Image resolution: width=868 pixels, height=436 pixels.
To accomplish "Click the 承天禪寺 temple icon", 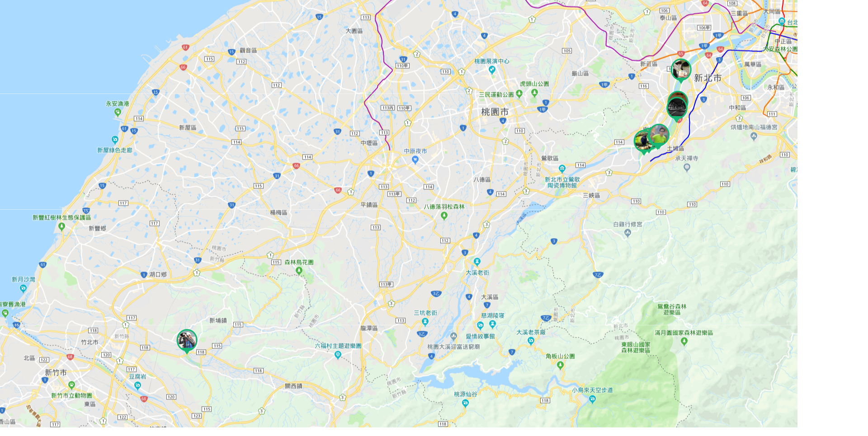I will point(687,168).
